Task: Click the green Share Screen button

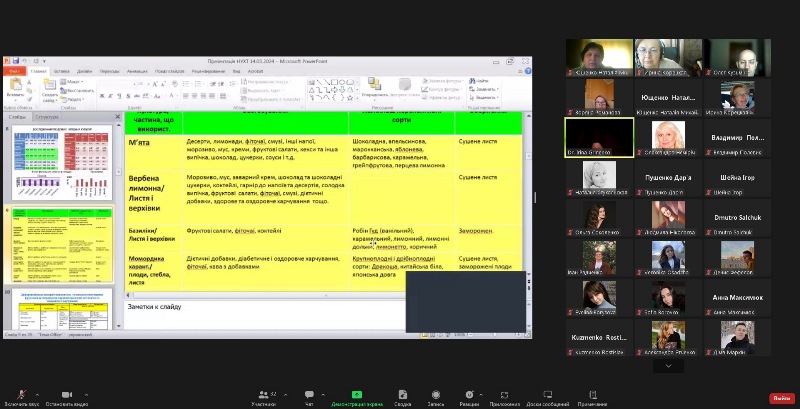Action: 357,395
